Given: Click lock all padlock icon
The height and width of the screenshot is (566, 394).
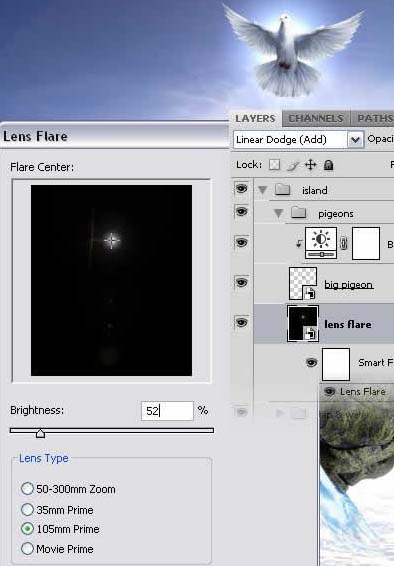Looking at the screenshot, I should (328, 165).
